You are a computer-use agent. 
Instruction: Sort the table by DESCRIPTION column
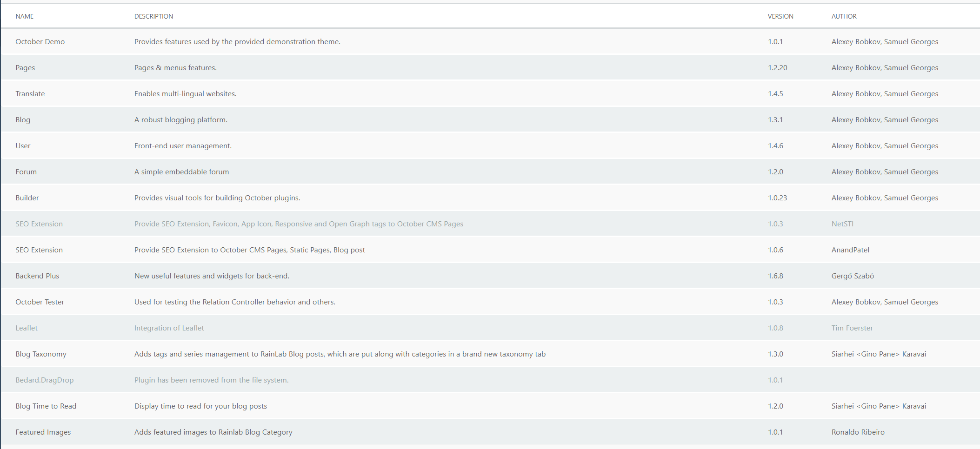[x=154, y=16]
